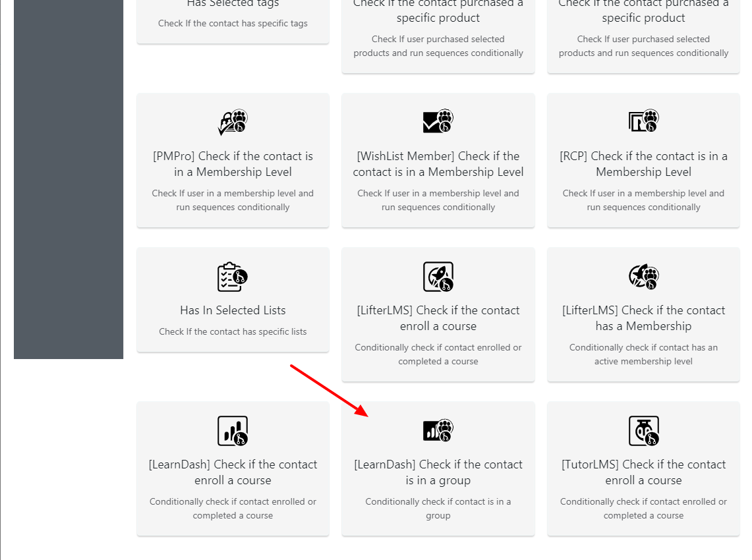This screenshot has height=560, width=752.
Task: Pick "[LifterLMS] Check if the contact has a Membership" title
Action: (644, 318)
